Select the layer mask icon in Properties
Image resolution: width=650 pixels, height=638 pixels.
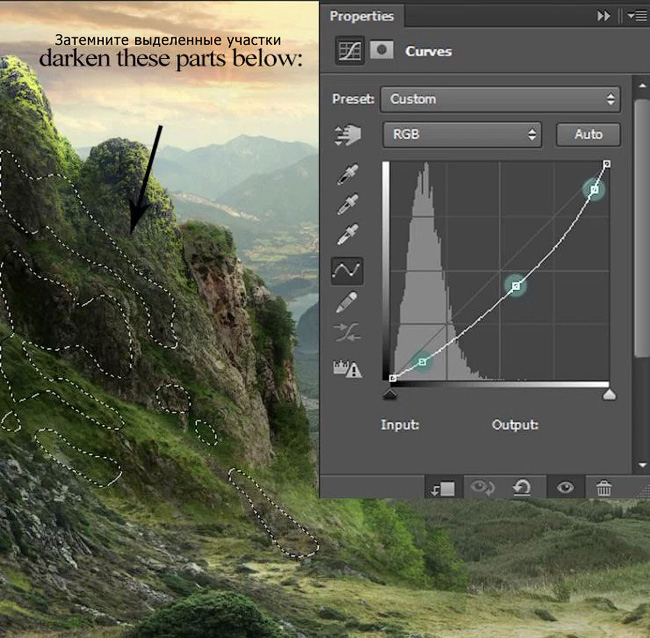381,50
